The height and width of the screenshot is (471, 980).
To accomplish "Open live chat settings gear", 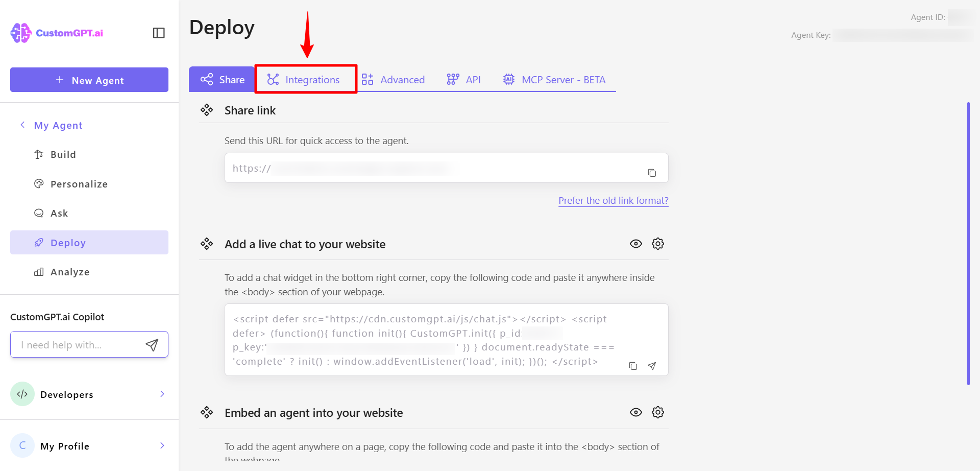I will point(658,244).
